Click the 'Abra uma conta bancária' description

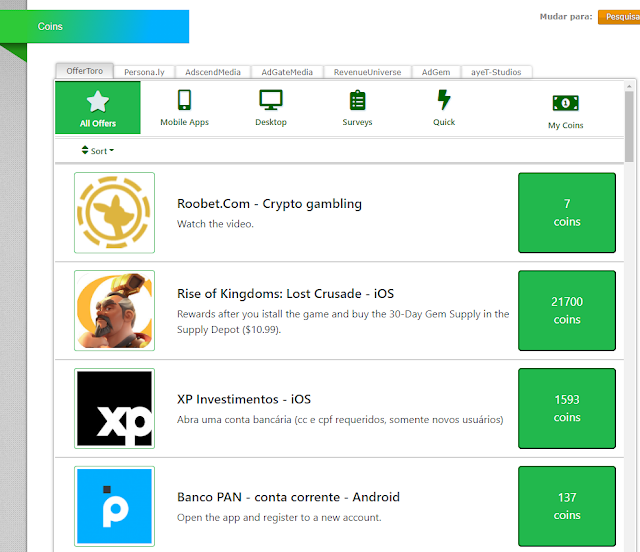[340, 420]
